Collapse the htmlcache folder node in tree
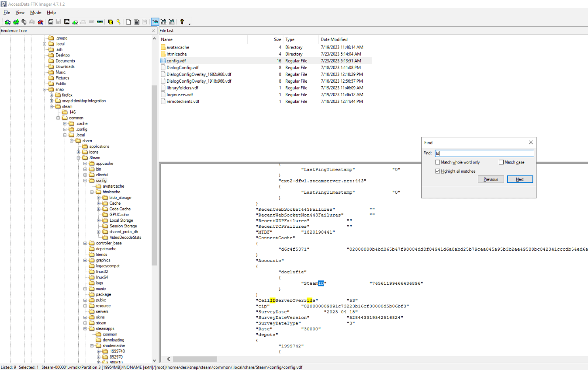This screenshot has height=370, width=588. pyautogui.click(x=92, y=192)
